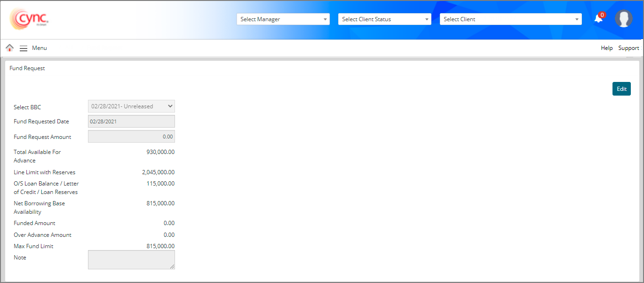Image resolution: width=644 pixels, height=283 pixels.
Task: Click the Fund Request panel title
Action: (x=27, y=68)
